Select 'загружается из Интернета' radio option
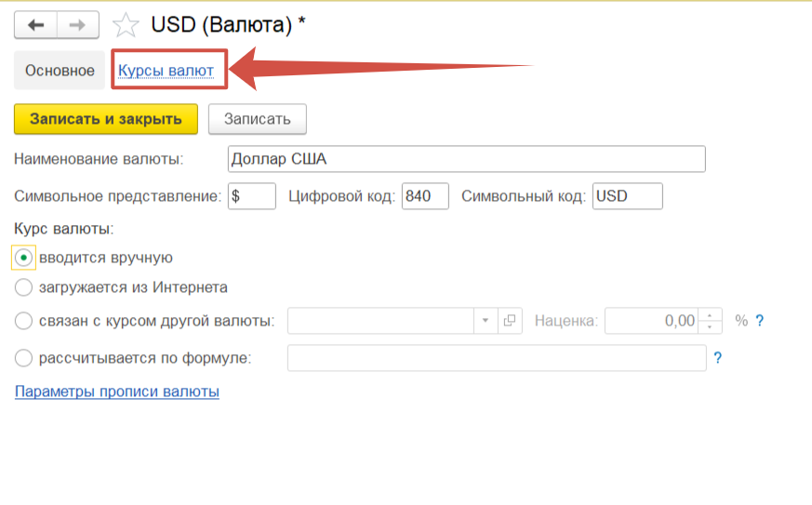This screenshot has width=812, height=505. [x=24, y=287]
